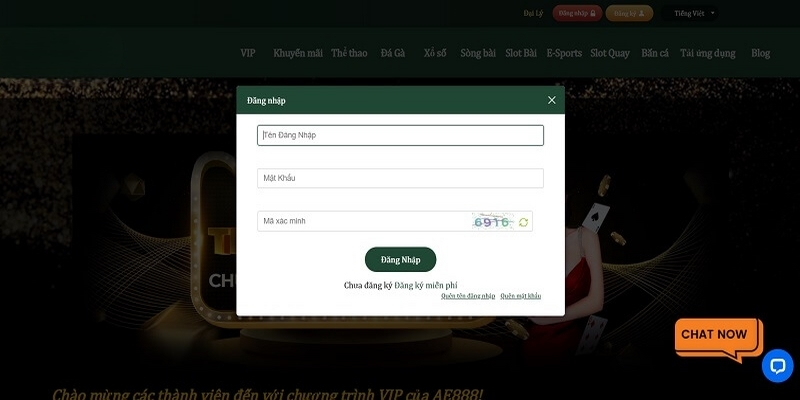Image resolution: width=800 pixels, height=400 pixels.
Task: Refresh the captcha verification code
Action: click(x=523, y=222)
